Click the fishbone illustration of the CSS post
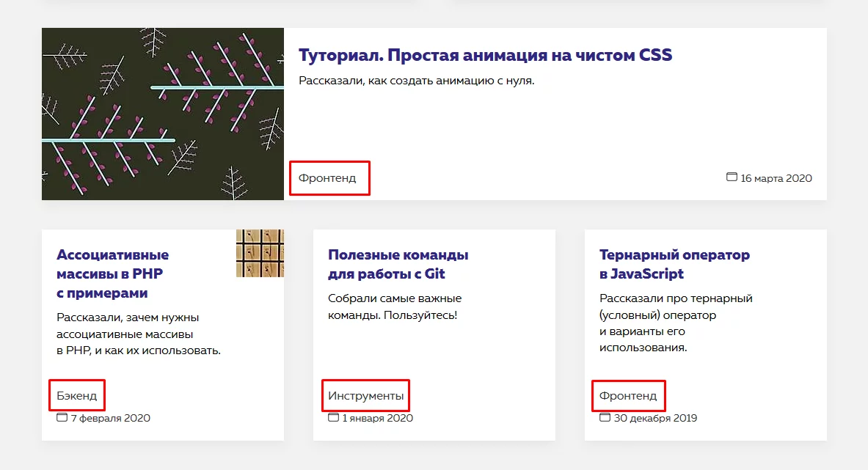Image resolution: width=868 pixels, height=470 pixels. (x=162, y=114)
